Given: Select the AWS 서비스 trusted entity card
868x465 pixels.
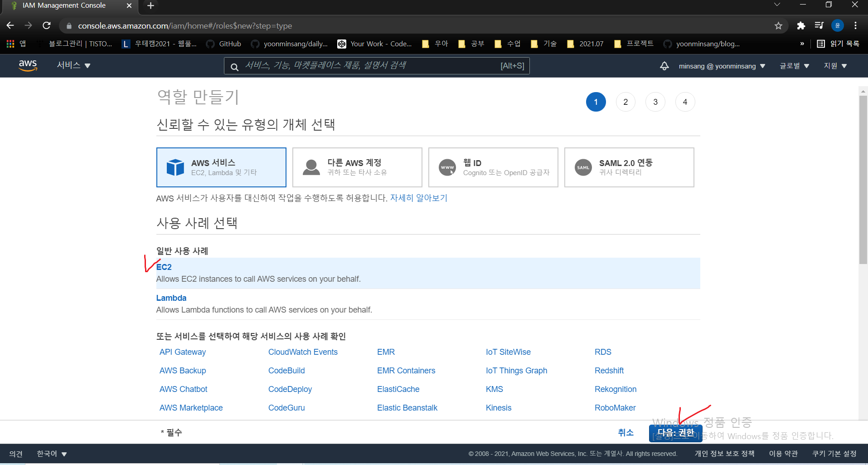Looking at the screenshot, I should 221,167.
